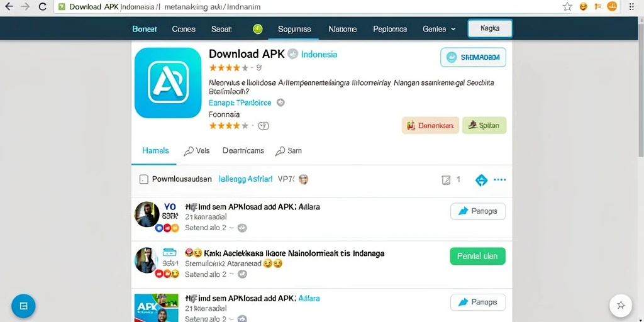The image size is (644, 322).
Task: Click the star floating button bottom-right
Action: tap(621, 305)
